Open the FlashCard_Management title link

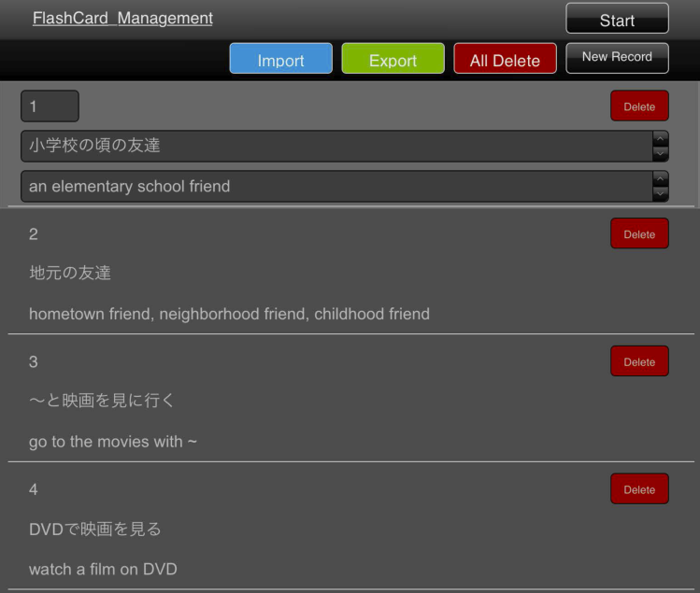click(x=122, y=19)
